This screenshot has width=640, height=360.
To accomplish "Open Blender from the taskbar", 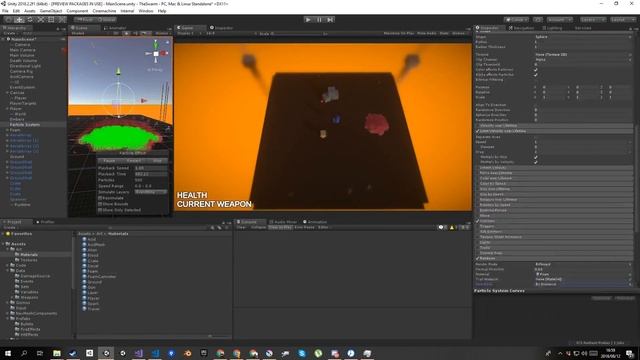I will pyautogui.click(x=187, y=353).
